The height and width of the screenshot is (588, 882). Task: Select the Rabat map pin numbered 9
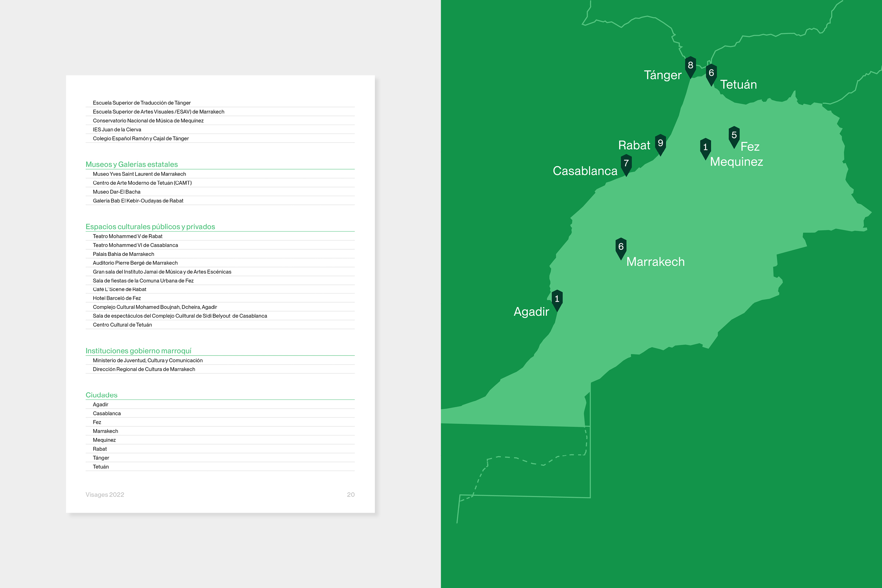660,144
